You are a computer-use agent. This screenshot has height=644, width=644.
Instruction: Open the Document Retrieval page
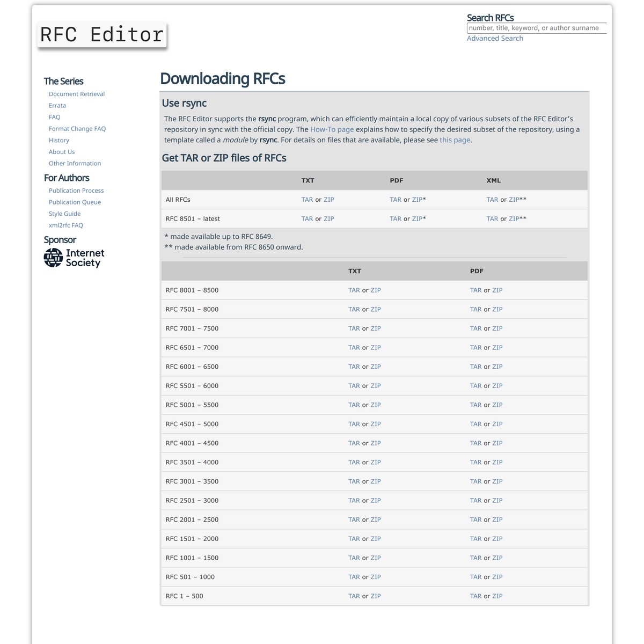click(x=77, y=94)
